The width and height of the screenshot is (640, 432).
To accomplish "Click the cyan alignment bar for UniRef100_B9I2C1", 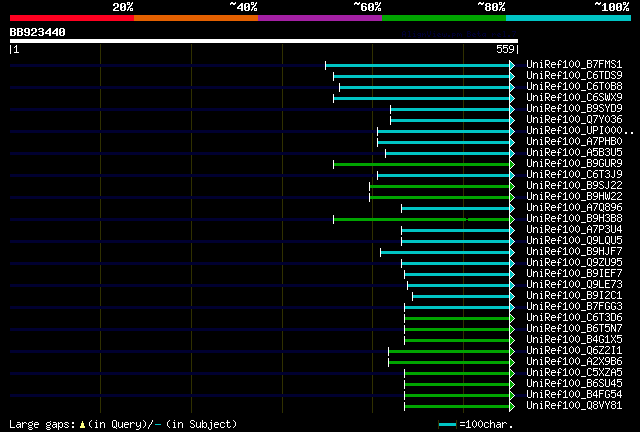I will [461, 297].
